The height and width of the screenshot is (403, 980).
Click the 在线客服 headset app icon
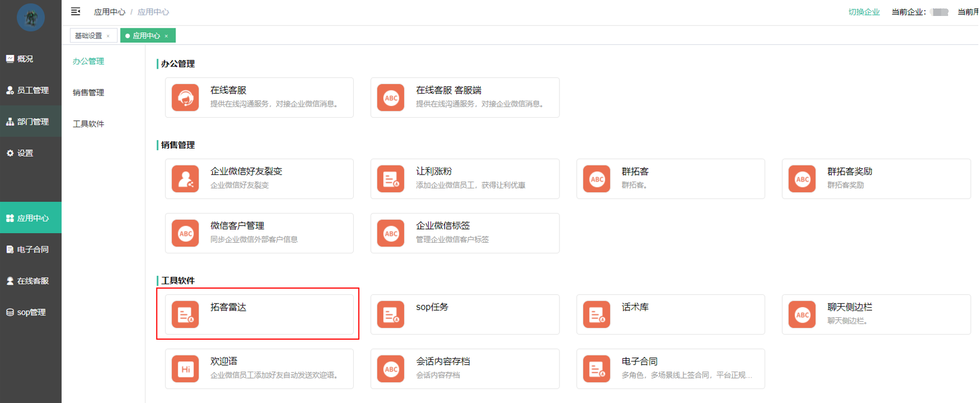click(x=185, y=98)
